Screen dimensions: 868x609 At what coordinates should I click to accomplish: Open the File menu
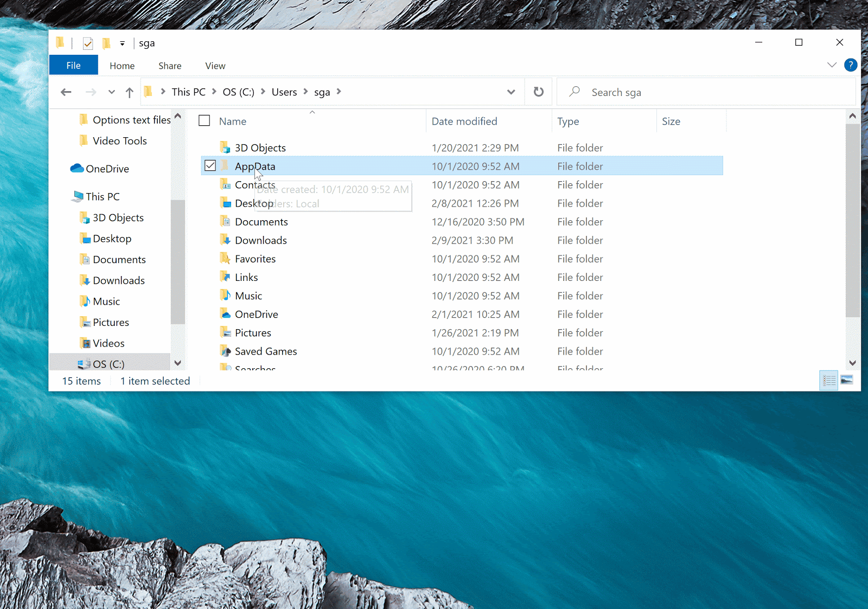point(73,65)
